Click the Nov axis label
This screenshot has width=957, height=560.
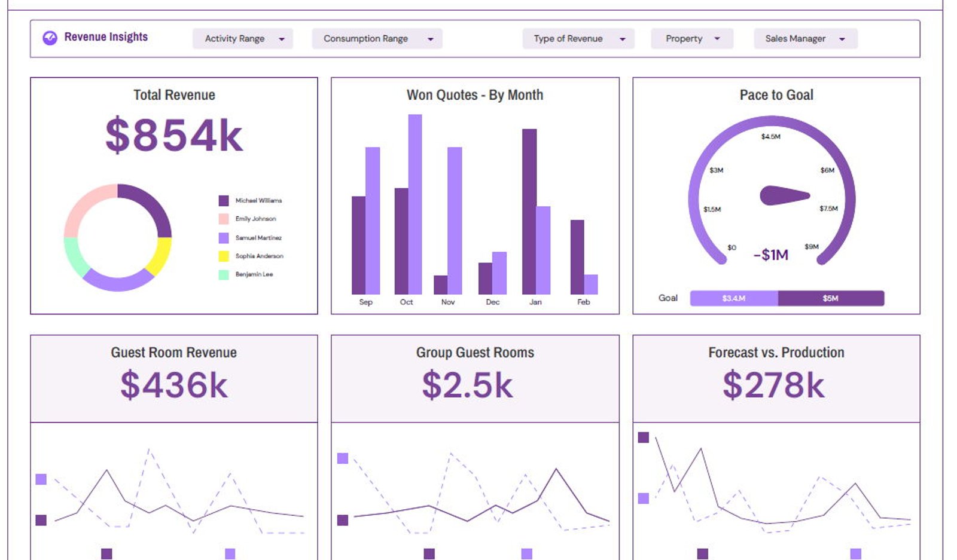(x=448, y=302)
